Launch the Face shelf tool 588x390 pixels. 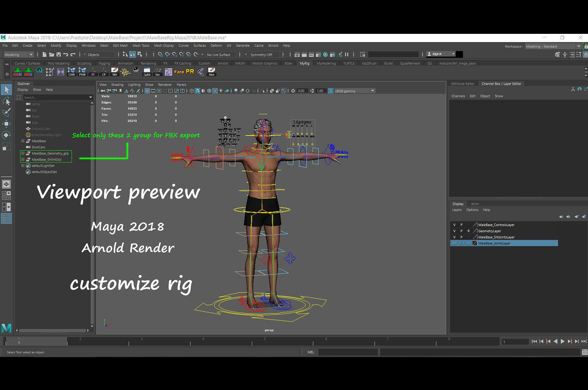point(179,72)
